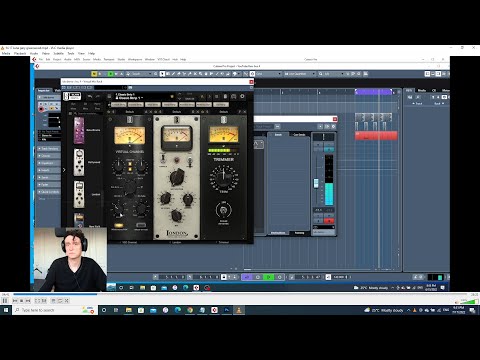Open Cubase Workspaces menu
The height and width of the screenshot is (360, 480).
pos(135,59)
